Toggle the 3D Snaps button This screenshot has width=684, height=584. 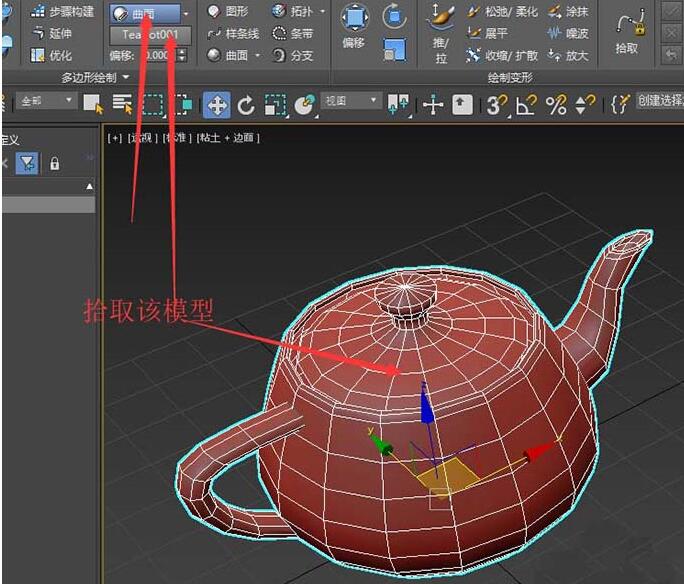(497, 104)
